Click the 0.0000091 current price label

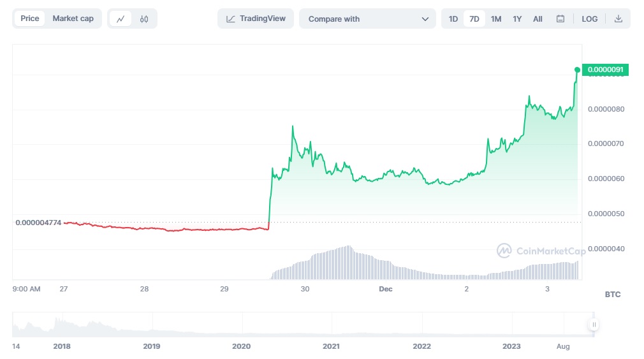tap(604, 70)
